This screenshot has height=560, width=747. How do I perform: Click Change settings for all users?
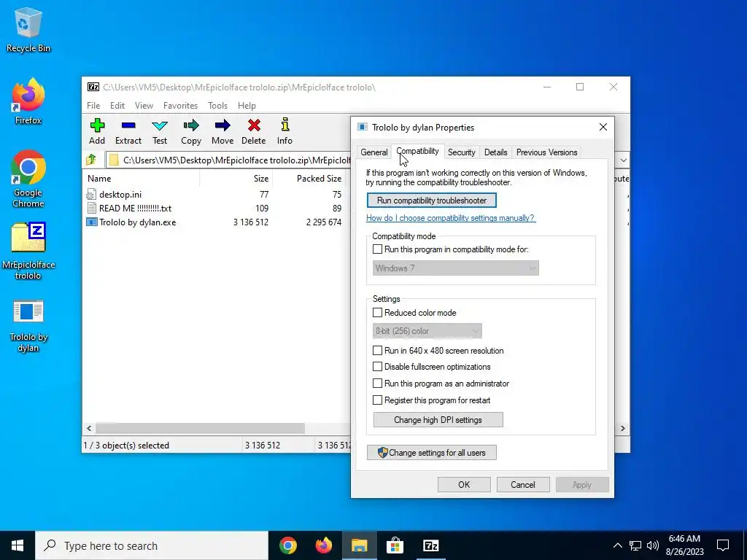(432, 452)
